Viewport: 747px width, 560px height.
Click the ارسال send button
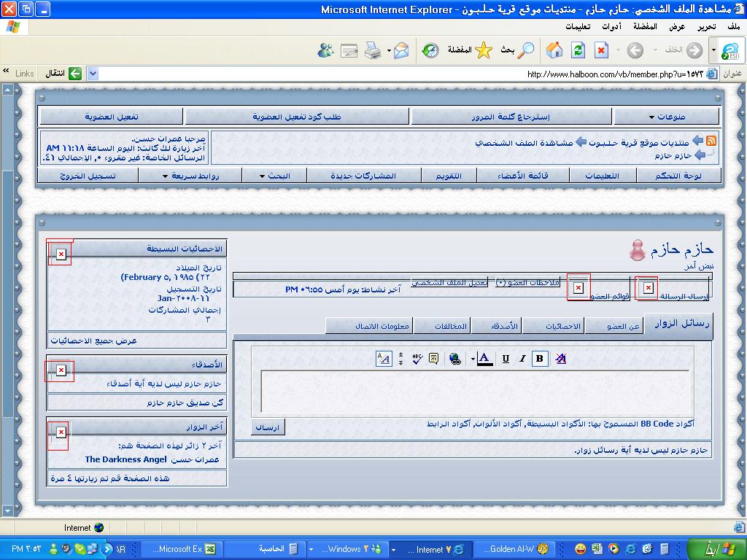pos(268,428)
